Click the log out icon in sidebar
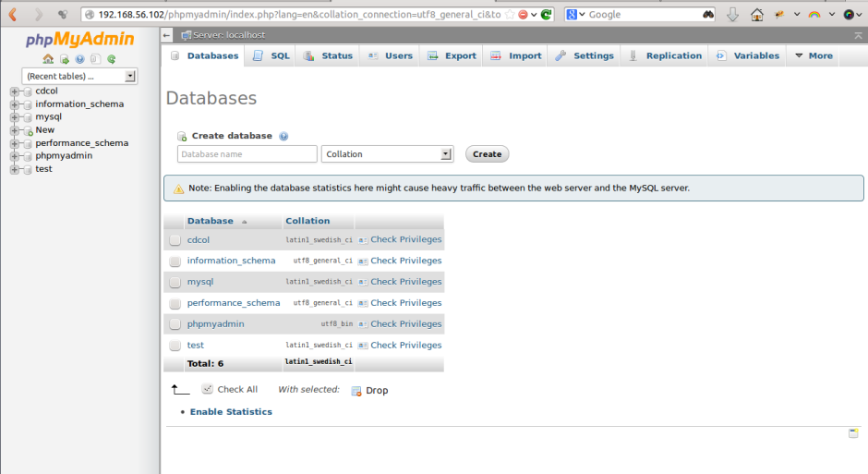 click(x=65, y=59)
